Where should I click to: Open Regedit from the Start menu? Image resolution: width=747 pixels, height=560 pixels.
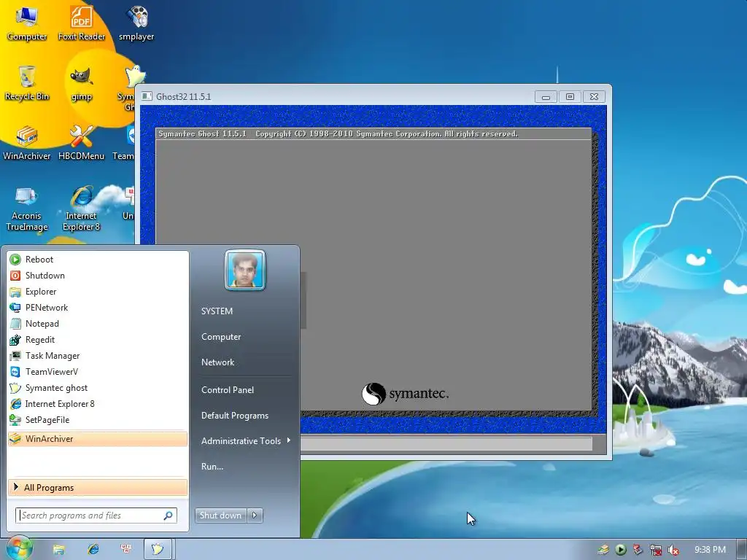click(x=98, y=340)
